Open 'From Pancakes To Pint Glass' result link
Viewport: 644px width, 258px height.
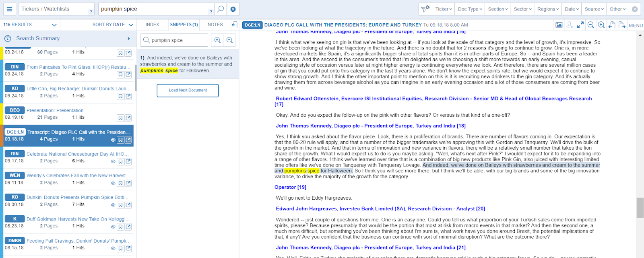[78, 67]
